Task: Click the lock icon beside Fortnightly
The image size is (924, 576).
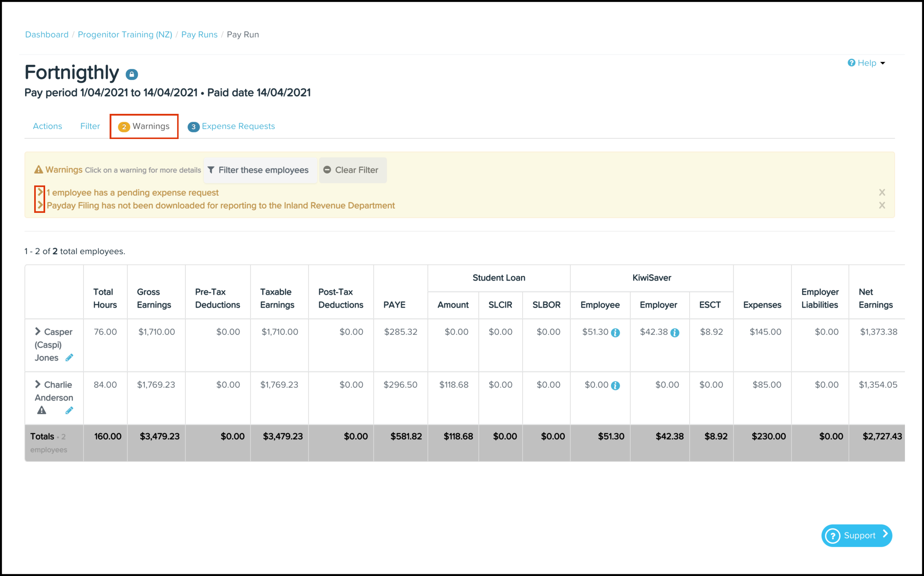Action: pos(132,74)
